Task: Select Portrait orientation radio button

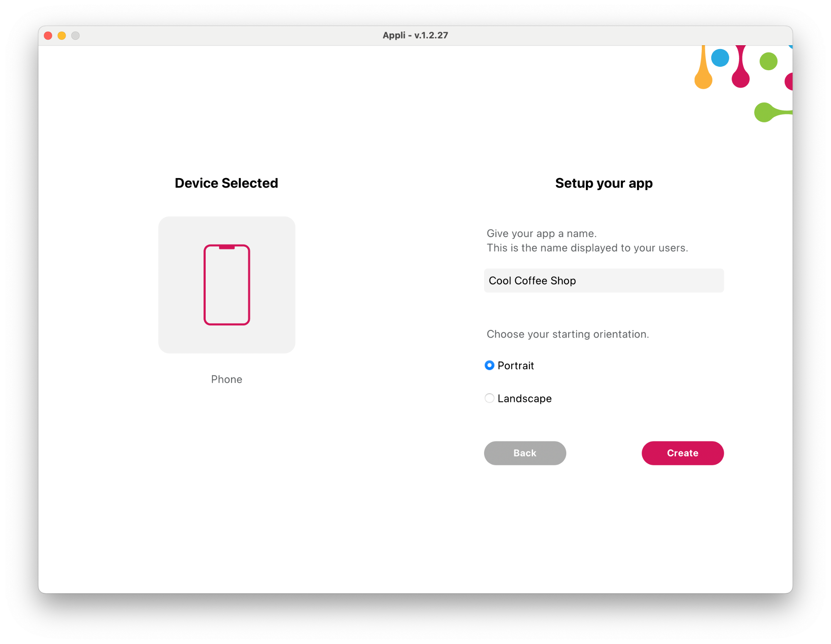Action: (x=488, y=365)
